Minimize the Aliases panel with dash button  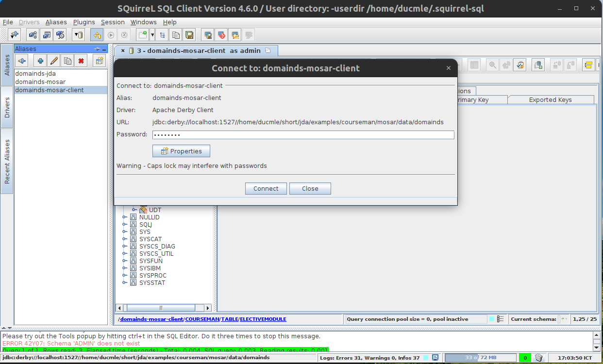(x=104, y=49)
